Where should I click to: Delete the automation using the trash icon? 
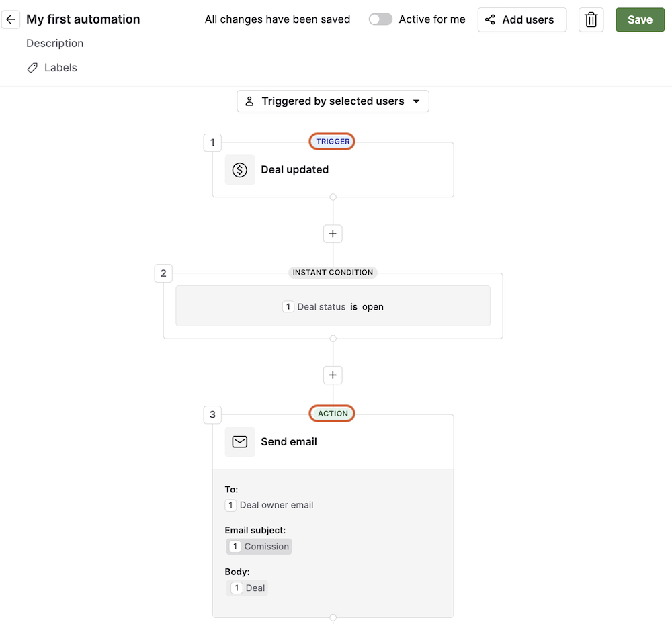point(591,19)
